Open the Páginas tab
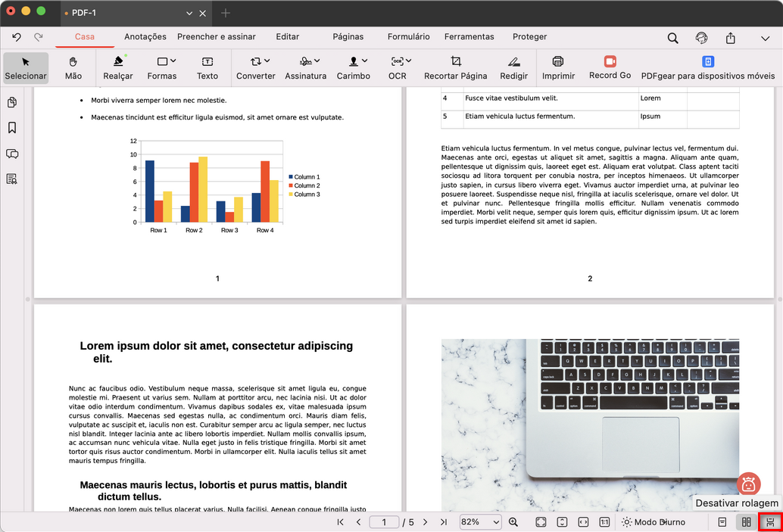The width and height of the screenshot is (783, 532). pos(348,37)
